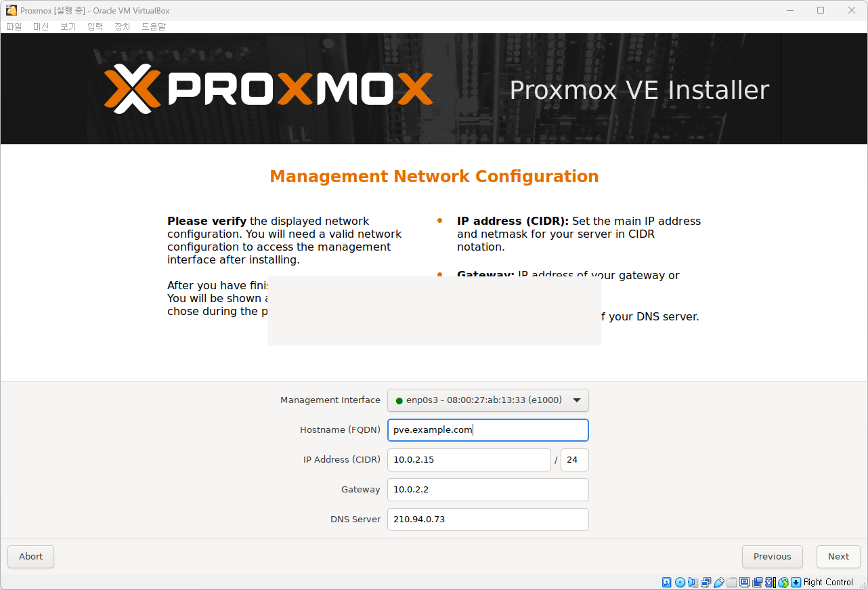Screen dimensions: 868x590
Task: Click the Proxmox X logo
Action: (x=133, y=88)
